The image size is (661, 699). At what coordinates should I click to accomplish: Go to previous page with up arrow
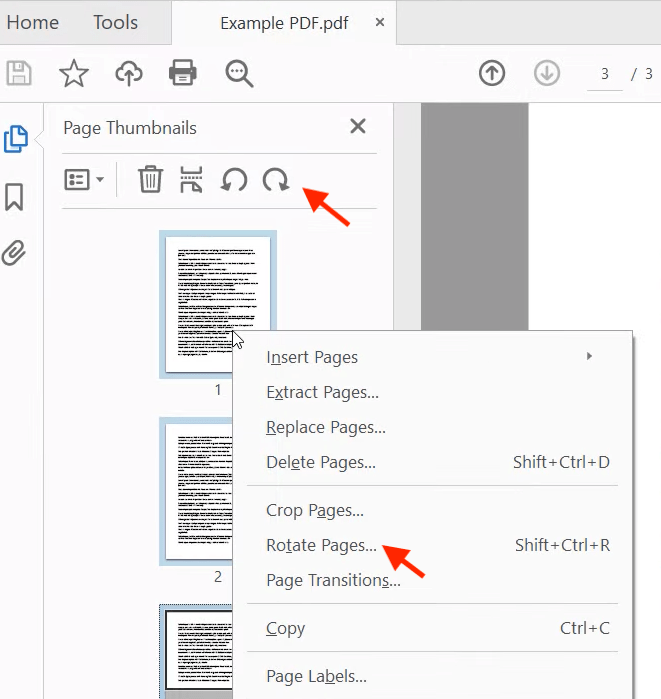pos(491,74)
